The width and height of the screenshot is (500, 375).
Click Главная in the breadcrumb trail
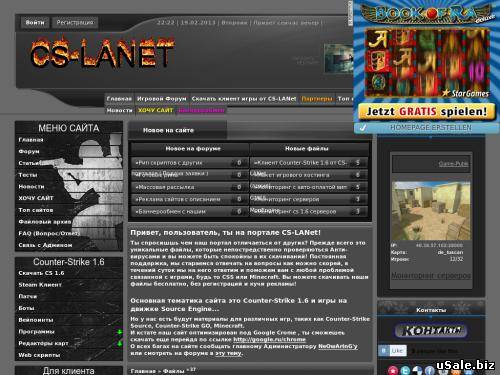(x=143, y=371)
